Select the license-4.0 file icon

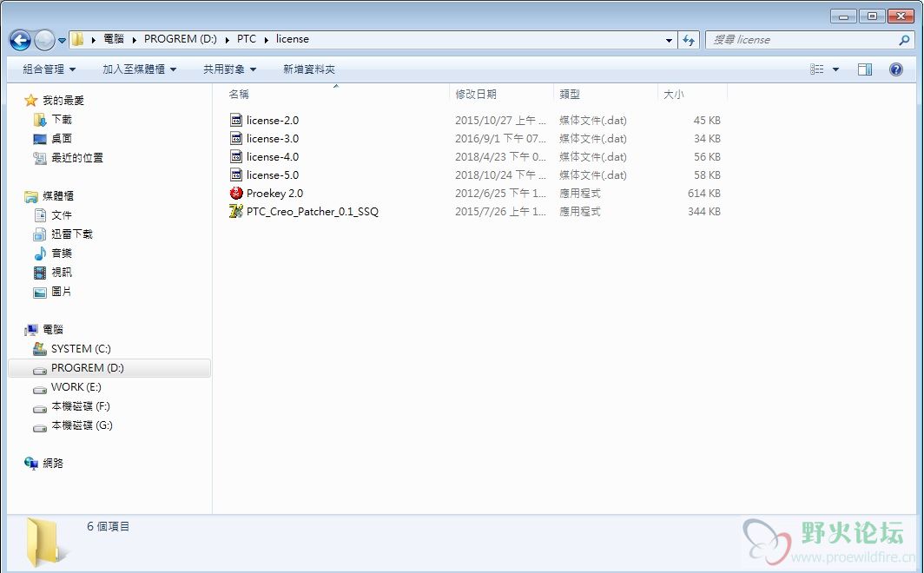[x=236, y=156]
